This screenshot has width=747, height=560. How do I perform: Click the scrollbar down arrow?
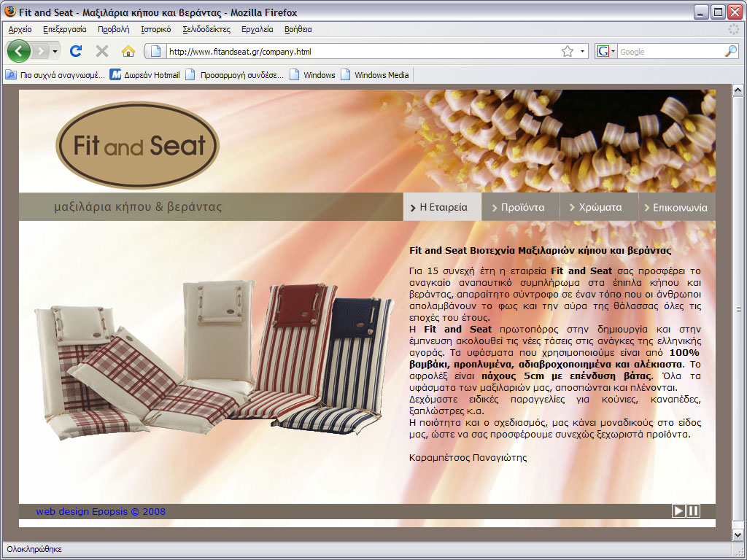tap(738, 534)
